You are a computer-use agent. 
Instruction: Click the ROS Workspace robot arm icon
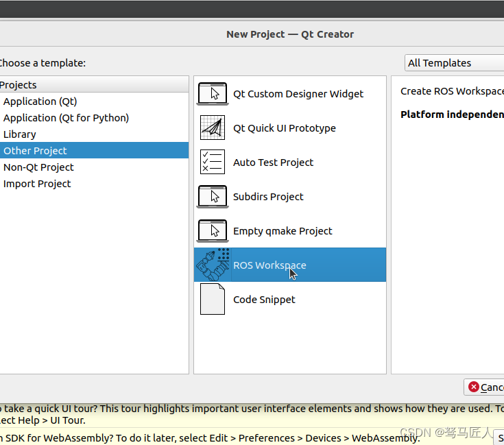(x=213, y=265)
